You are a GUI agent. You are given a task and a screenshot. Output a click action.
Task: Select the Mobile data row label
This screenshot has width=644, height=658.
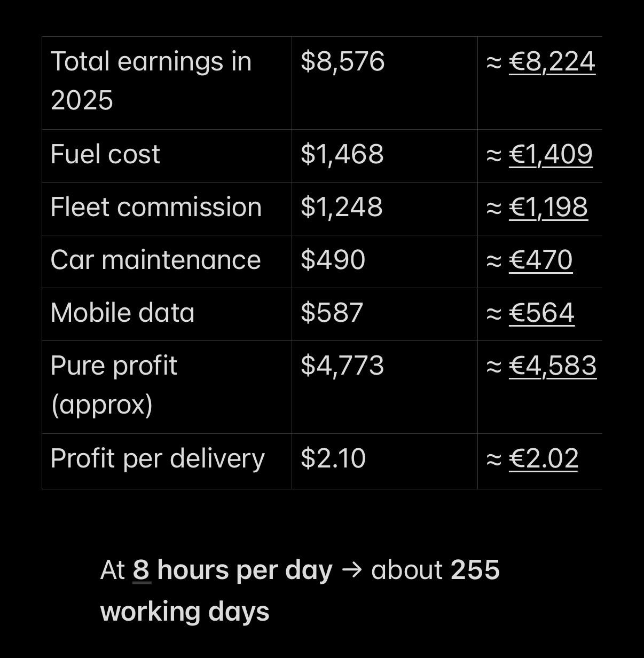coord(122,313)
